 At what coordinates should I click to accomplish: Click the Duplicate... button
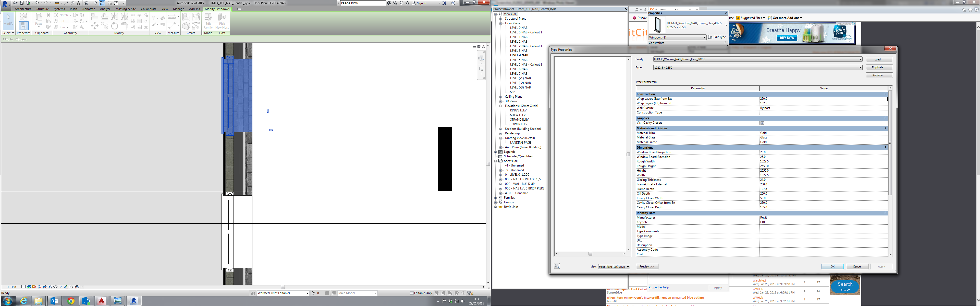879,67
